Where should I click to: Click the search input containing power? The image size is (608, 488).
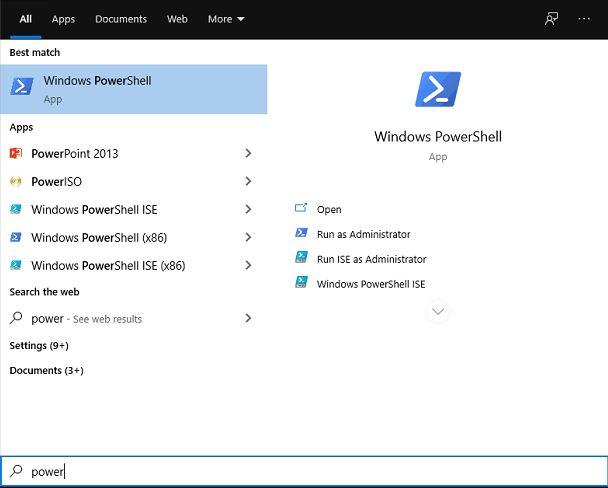pyautogui.click(x=304, y=471)
